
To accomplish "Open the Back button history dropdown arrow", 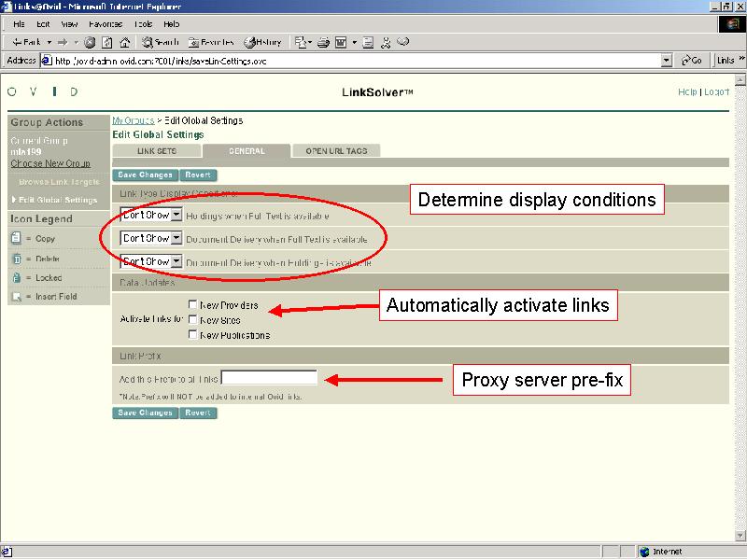I will pos(49,42).
